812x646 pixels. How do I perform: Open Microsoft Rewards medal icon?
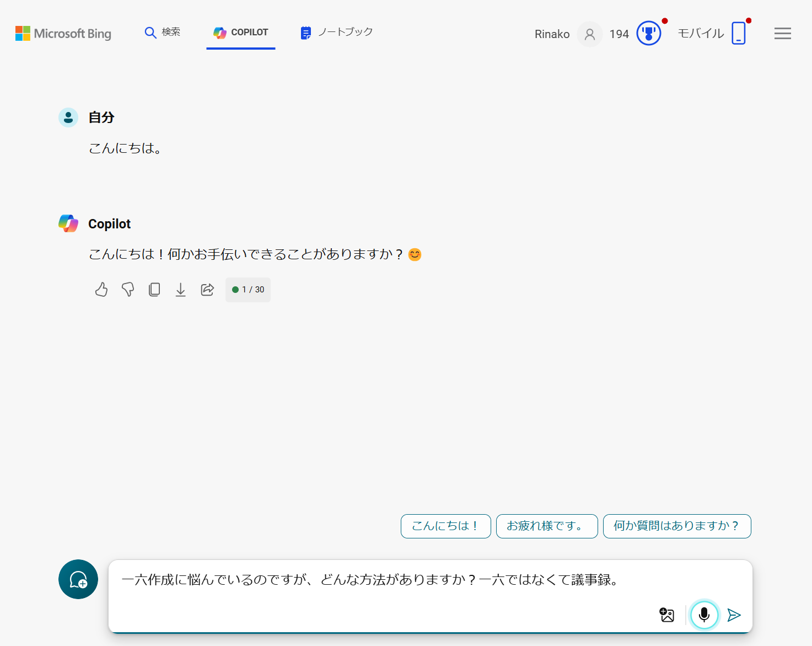tap(649, 33)
